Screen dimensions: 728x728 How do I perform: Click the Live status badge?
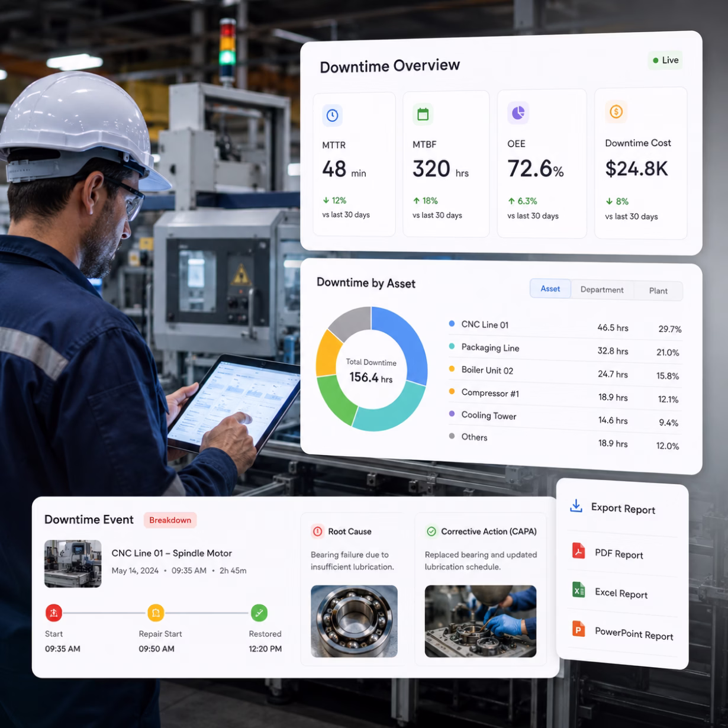tap(665, 60)
